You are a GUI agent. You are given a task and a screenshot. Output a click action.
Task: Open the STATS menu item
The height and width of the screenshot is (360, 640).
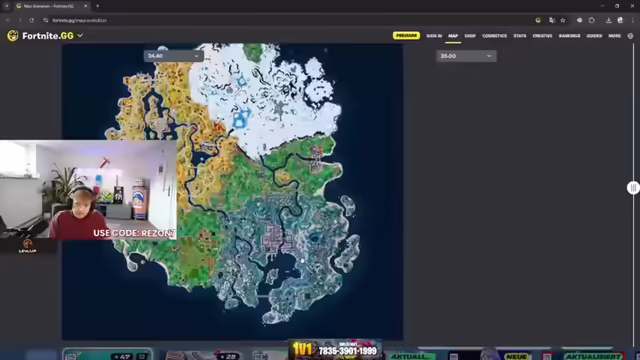click(x=520, y=36)
